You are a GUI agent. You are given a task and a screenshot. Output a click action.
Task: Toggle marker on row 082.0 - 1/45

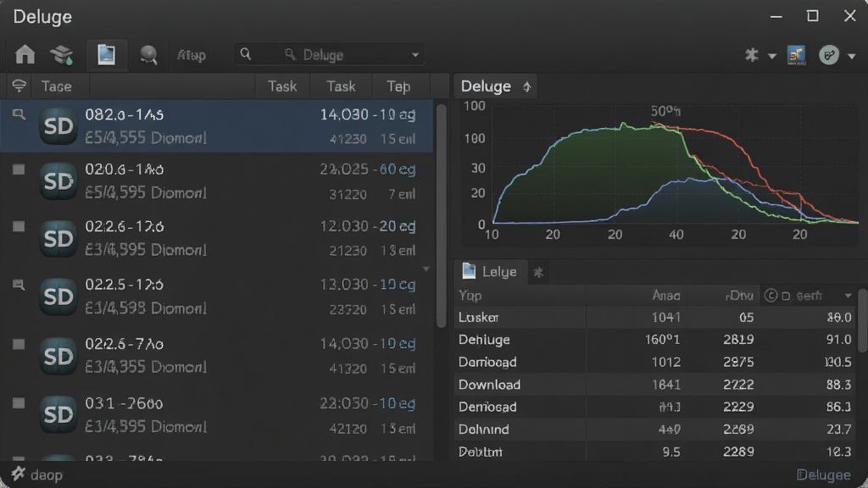(19, 114)
